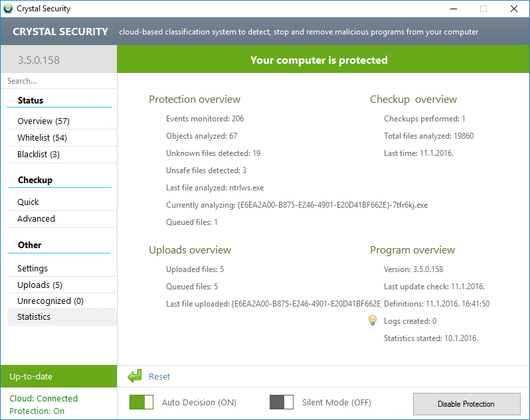Viewport: 530px width, 420px height.
Task: Click the lightbulb icon beside Logs created
Action: 373,320
